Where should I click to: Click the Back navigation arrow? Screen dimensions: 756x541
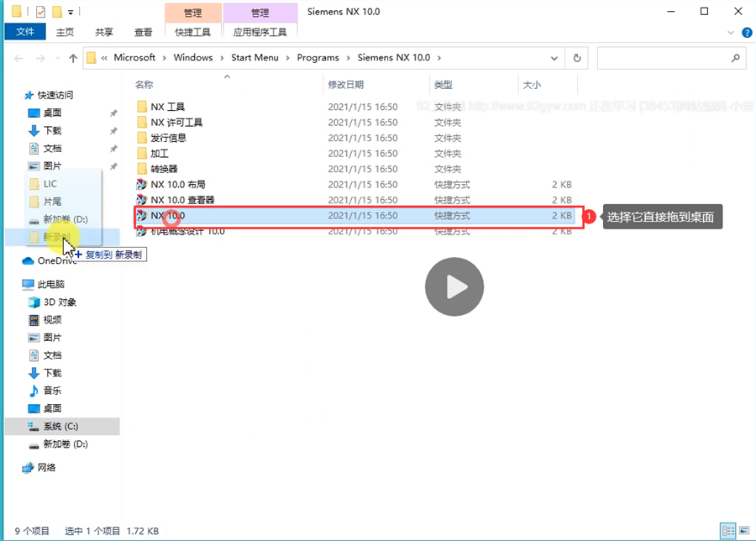coord(18,58)
